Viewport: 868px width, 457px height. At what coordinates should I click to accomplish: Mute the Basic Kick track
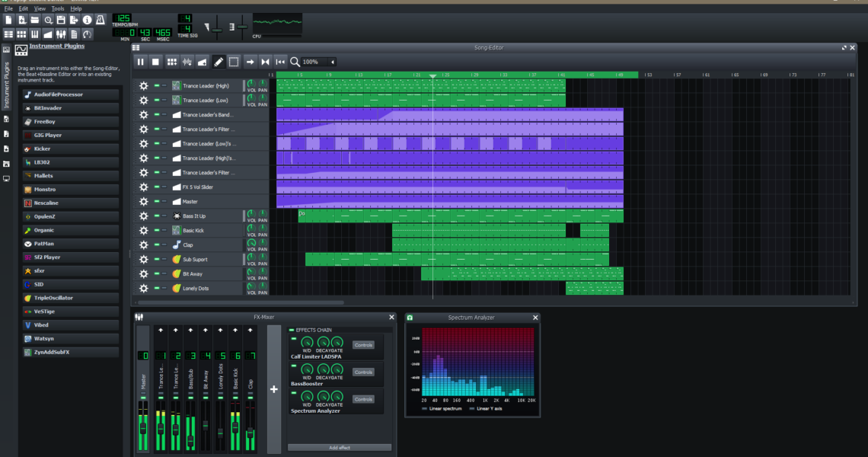point(157,231)
